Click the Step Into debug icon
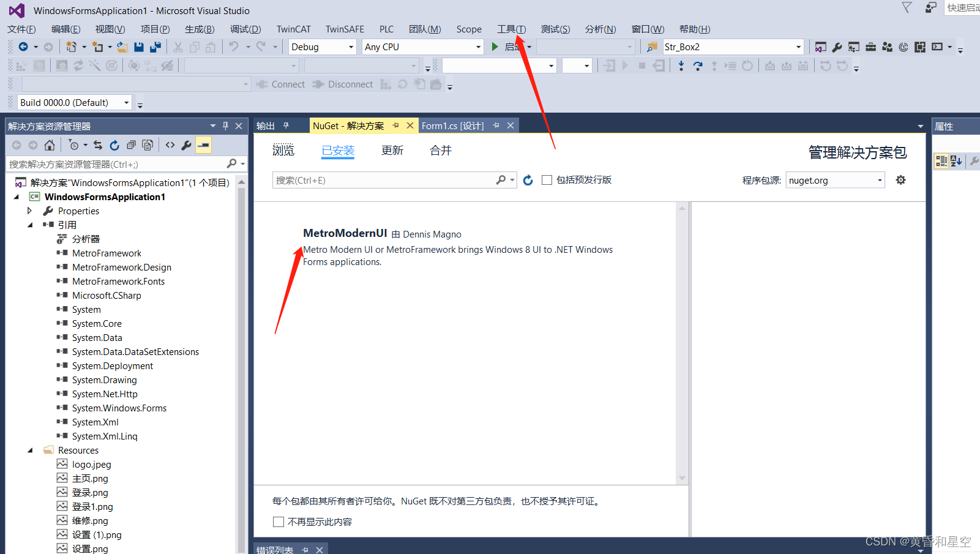 [681, 66]
